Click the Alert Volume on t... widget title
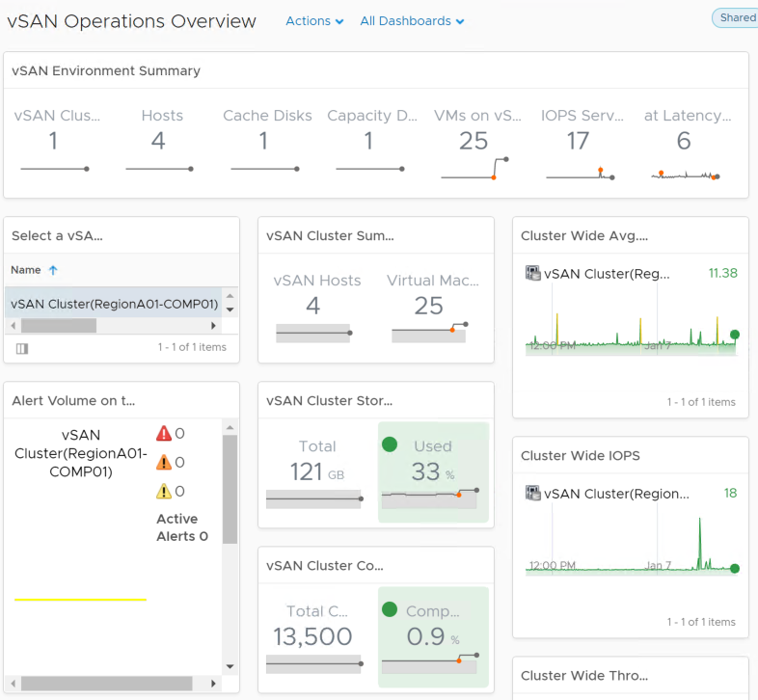This screenshot has width=758, height=700. click(x=73, y=400)
